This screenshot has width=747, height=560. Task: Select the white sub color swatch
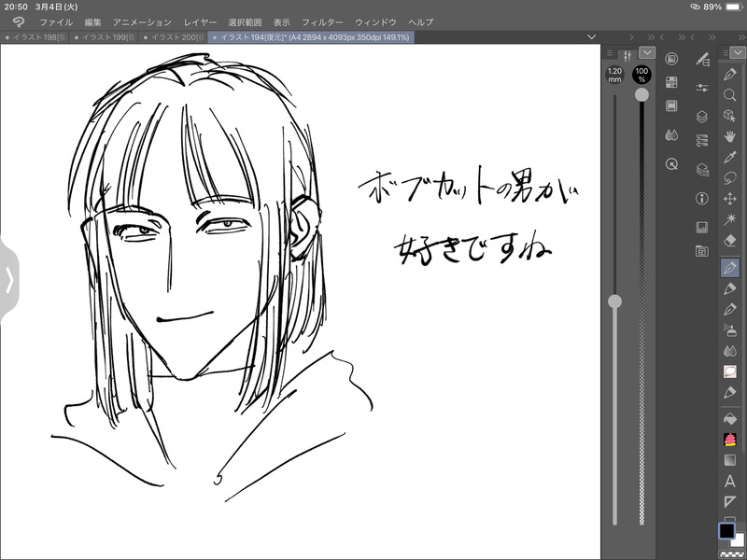739,541
